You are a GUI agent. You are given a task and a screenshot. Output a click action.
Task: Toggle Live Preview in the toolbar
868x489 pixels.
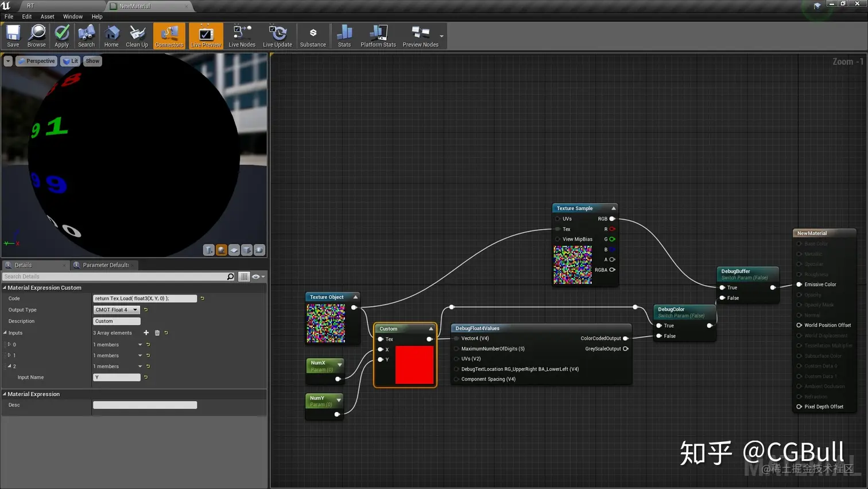(x=206, y=36)
